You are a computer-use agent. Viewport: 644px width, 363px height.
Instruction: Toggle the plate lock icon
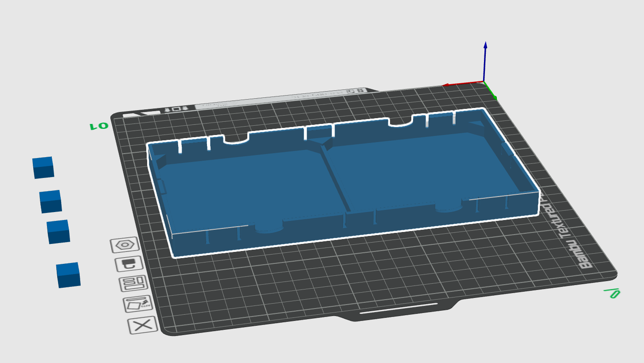pos(129,264)
